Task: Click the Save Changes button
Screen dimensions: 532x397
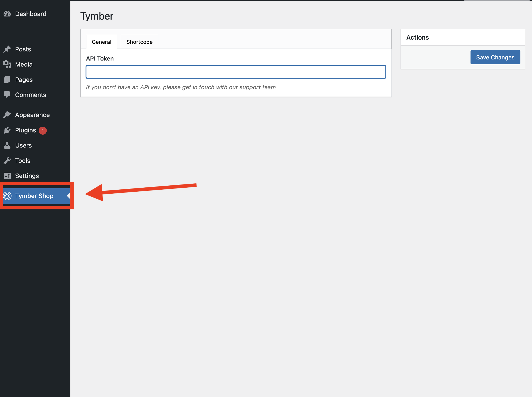Action: [x=495, y=57]
